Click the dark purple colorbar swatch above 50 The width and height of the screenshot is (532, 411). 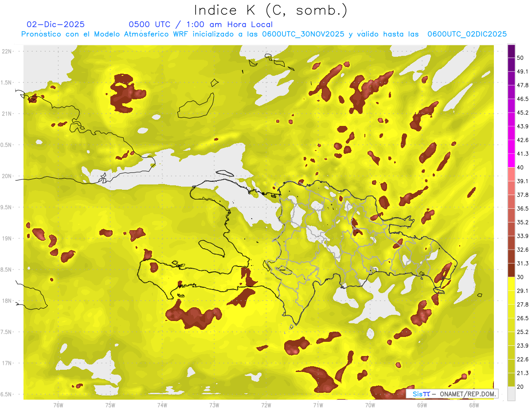click(x=512, y=51)
